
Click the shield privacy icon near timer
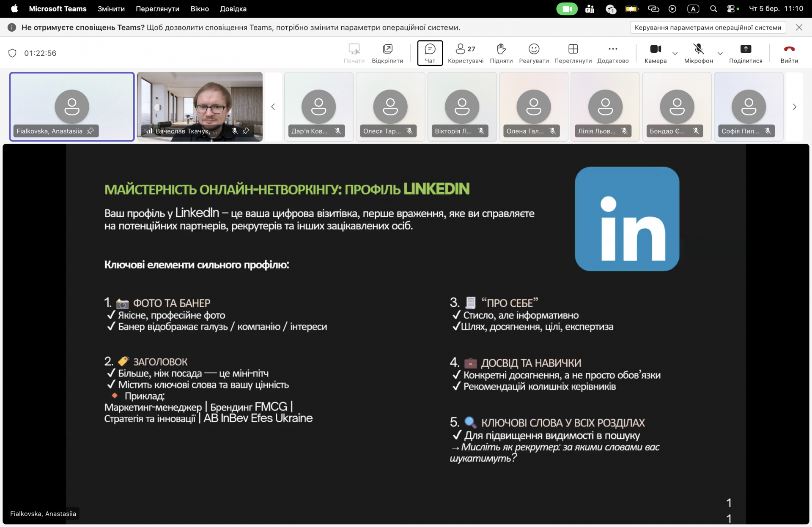tap(12, 53)
